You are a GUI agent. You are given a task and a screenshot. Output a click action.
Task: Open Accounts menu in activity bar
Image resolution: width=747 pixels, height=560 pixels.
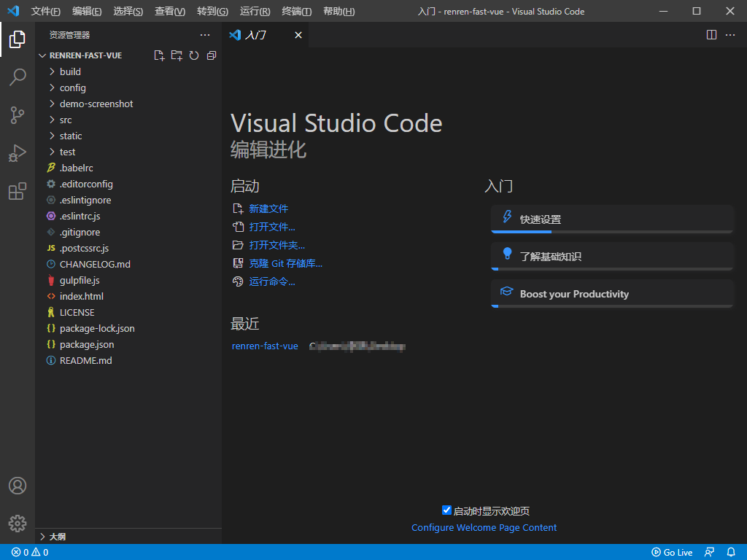(x=18, y=486)
